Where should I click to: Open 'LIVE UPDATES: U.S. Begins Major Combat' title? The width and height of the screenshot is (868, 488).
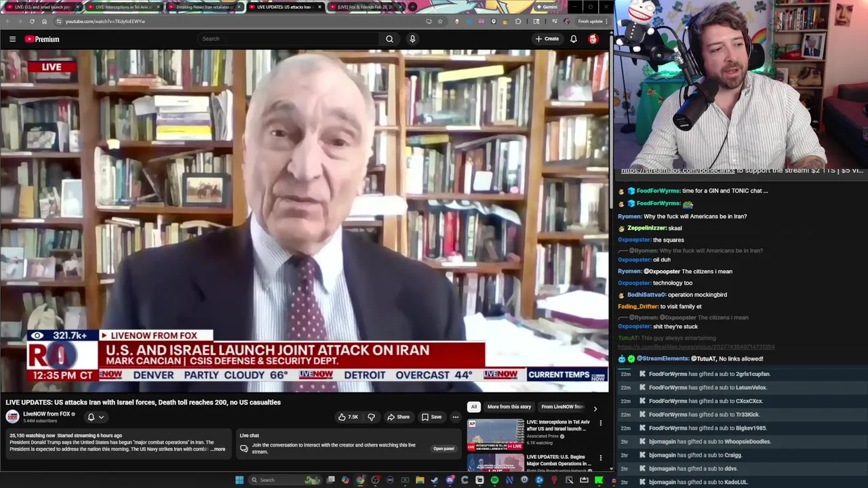coord(559,460)
